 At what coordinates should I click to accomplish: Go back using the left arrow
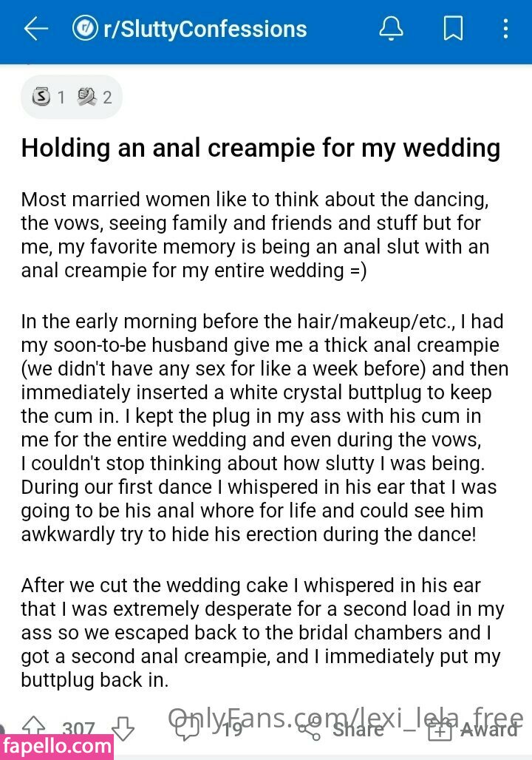36,29
